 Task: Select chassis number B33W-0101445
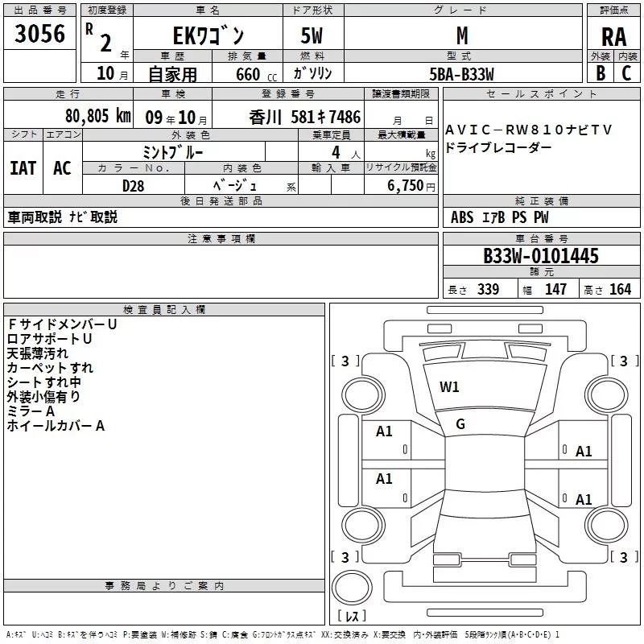click(541, 255)
